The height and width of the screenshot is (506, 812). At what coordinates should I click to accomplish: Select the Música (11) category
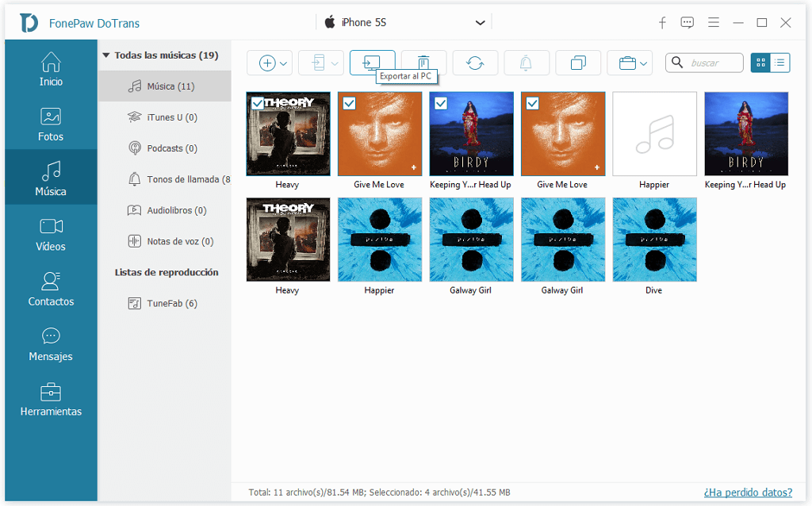165,86
